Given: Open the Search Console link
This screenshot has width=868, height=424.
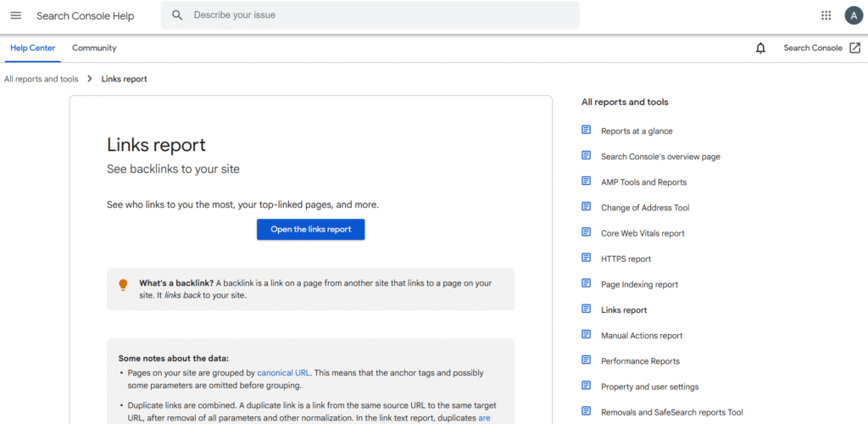Looking at the screenshot, I should 813,48.
